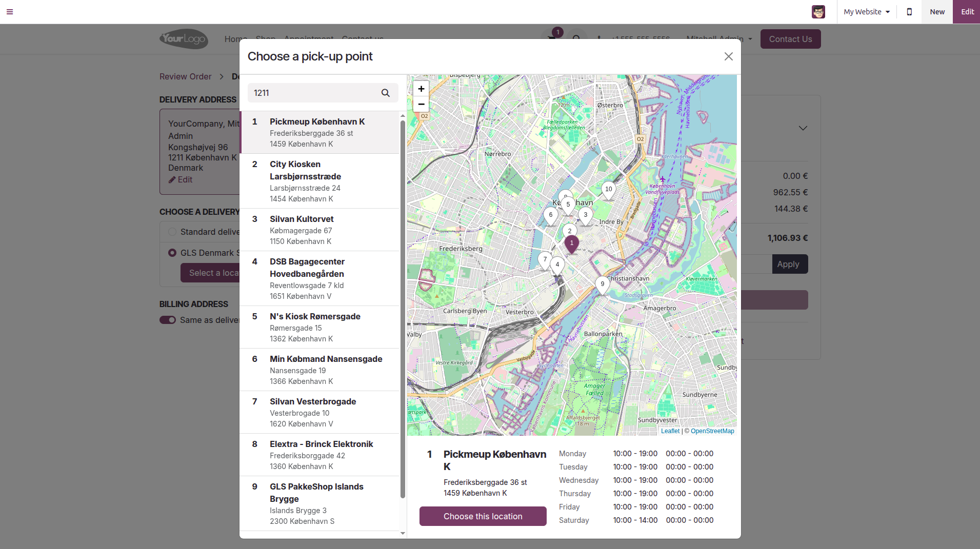Go to Review Order breadcrumb
The height and width of the screenshot is (549, 980).
pyautogui.click(x=186, y=76)
